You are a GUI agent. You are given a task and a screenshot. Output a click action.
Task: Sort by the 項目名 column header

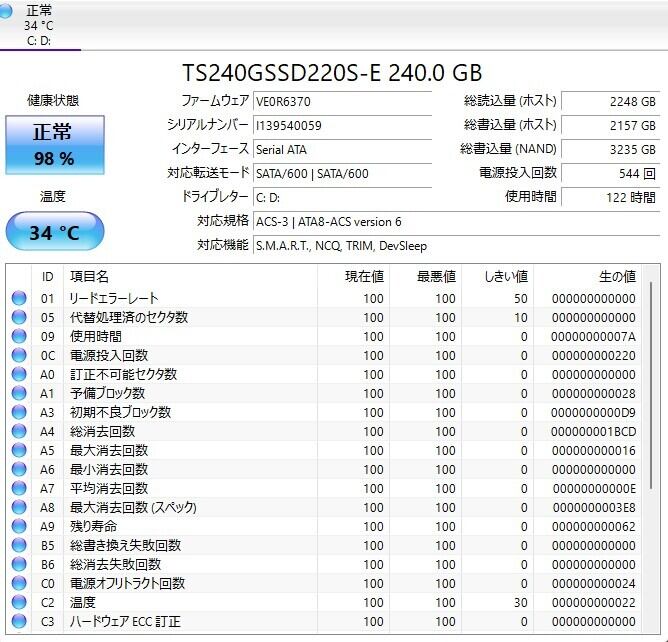point(190,276)
